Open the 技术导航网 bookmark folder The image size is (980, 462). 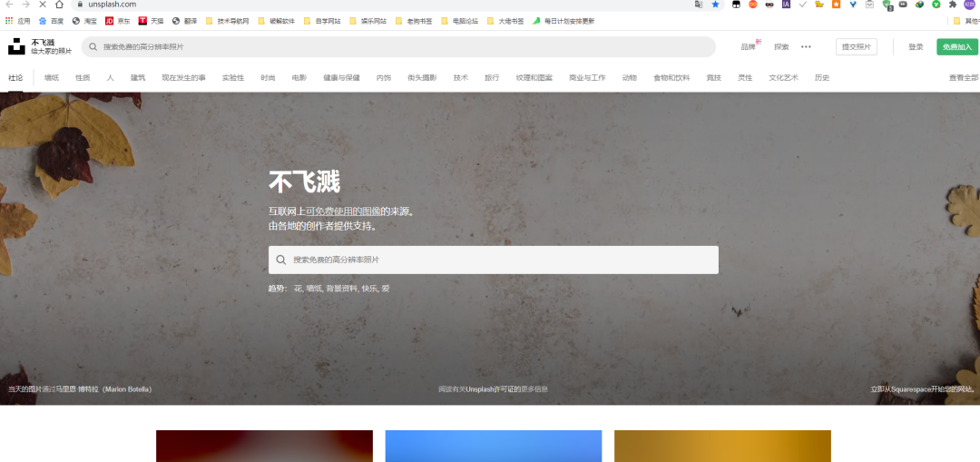point(227,20)
